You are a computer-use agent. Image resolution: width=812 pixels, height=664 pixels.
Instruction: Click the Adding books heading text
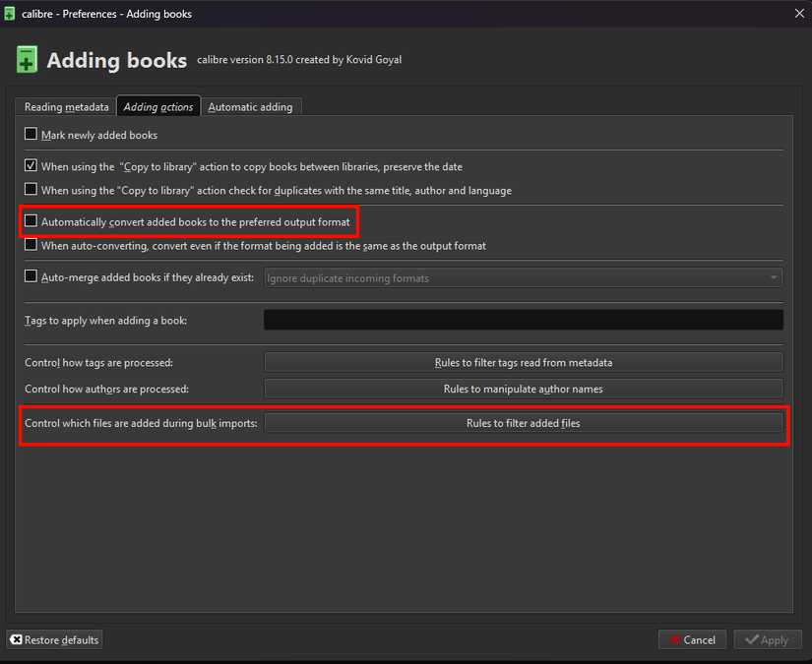tap(117, 61)
